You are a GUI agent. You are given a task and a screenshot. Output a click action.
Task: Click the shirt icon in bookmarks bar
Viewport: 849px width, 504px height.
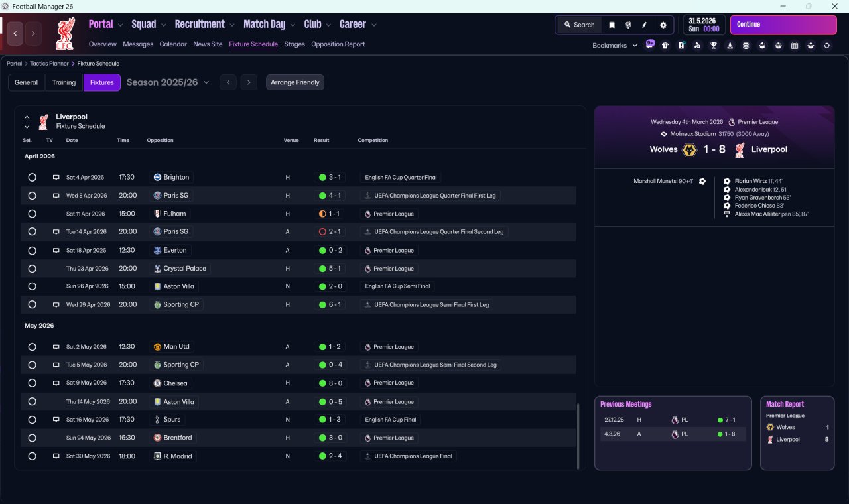[x=665, y=46]
